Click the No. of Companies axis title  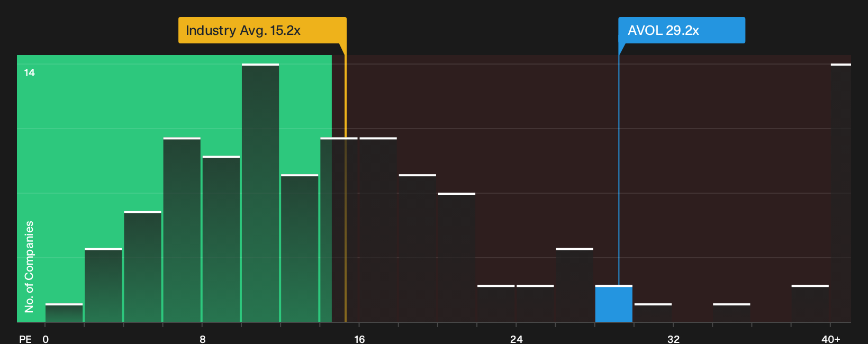[29, 267]
